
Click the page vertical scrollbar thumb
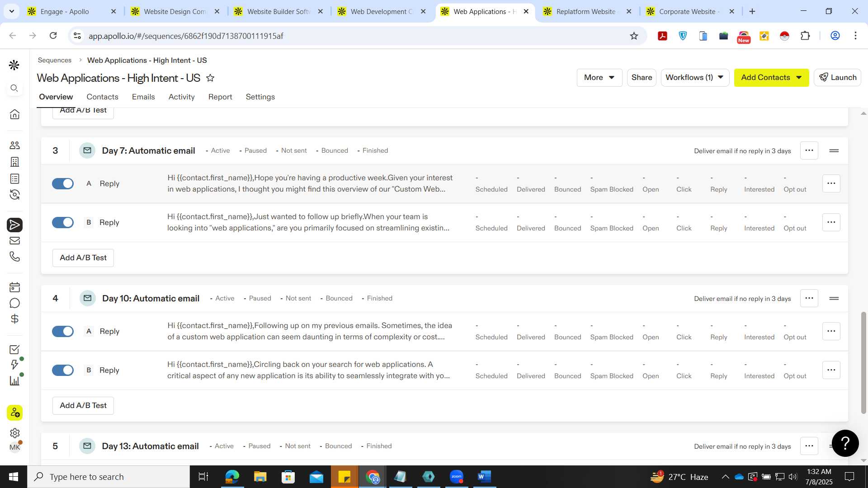pos(863,362)
